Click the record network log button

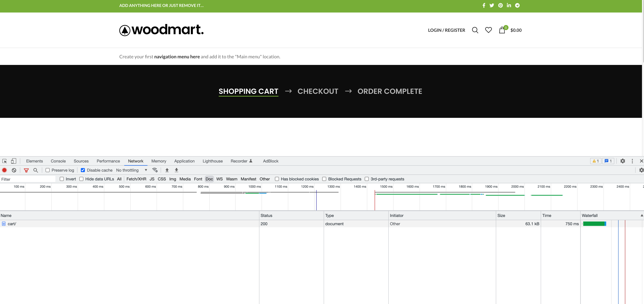coord(5,170)
